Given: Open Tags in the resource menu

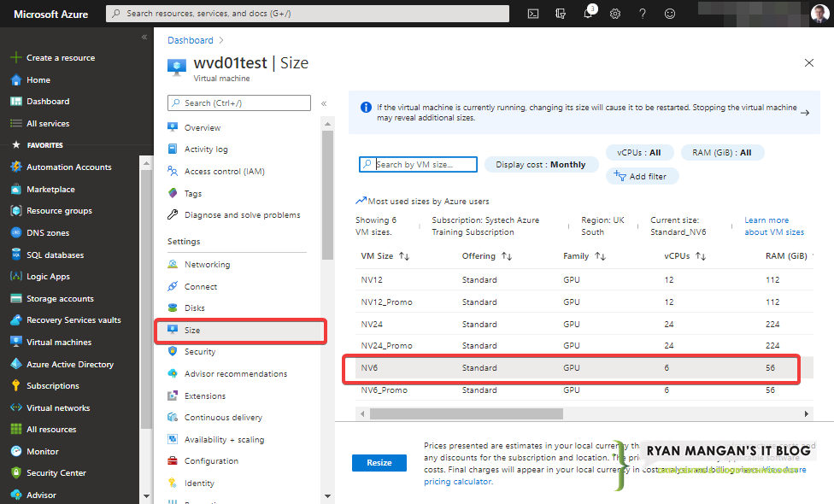Looking at the screenshot, I should [192, 194].
